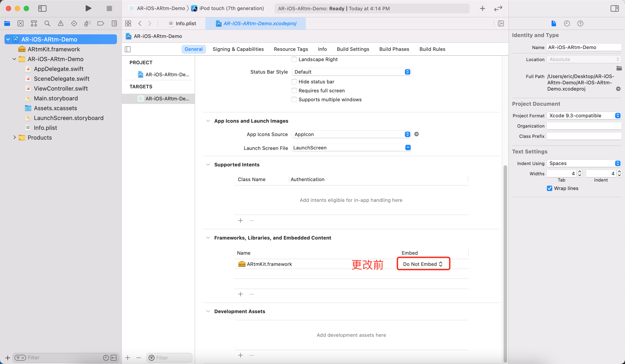Open the Info.plist editor tab
The width and height of the screenshot is (625, 364).
tap(183, 24)
